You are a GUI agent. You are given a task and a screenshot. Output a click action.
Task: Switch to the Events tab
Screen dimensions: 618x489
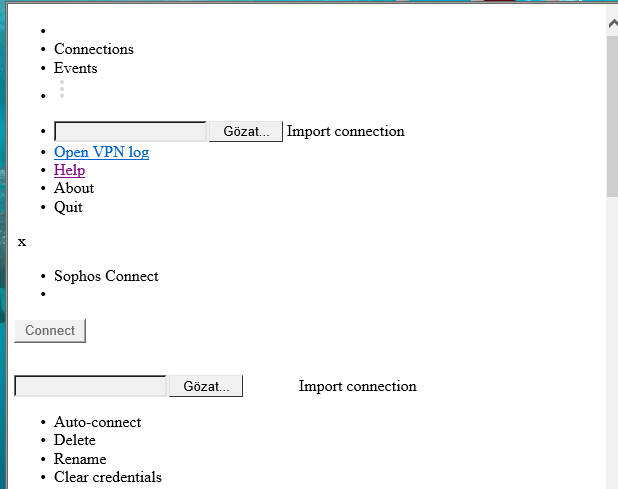pyautogui.click(x=76, y=68)
